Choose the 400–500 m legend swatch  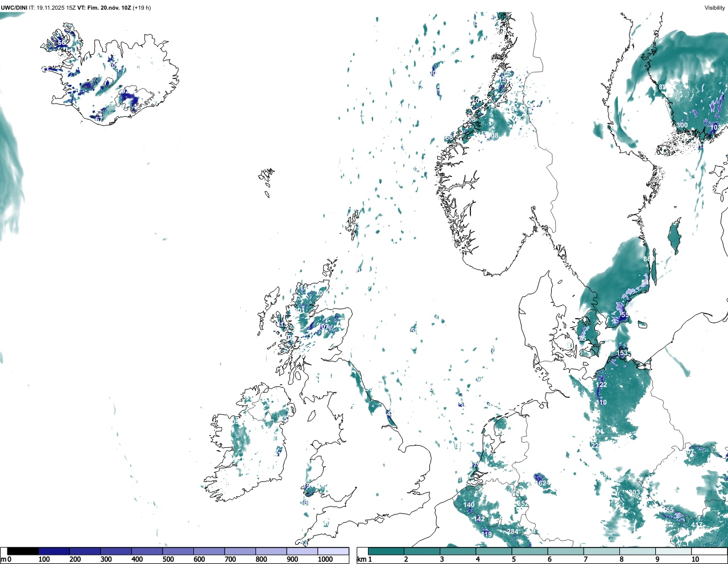pyautogui.click(x=147, y=551)
